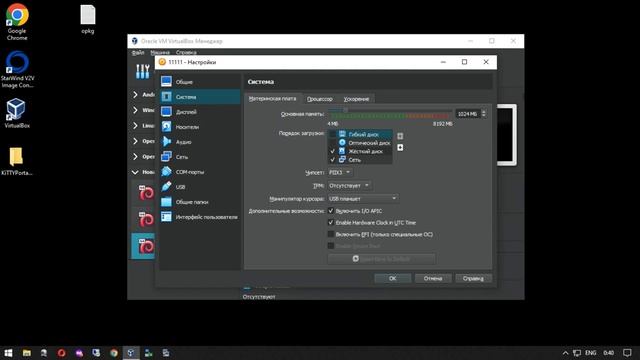Open Манипулятор курсора USB планшет dropdown
640x360 pixels.
coord(363,198)
